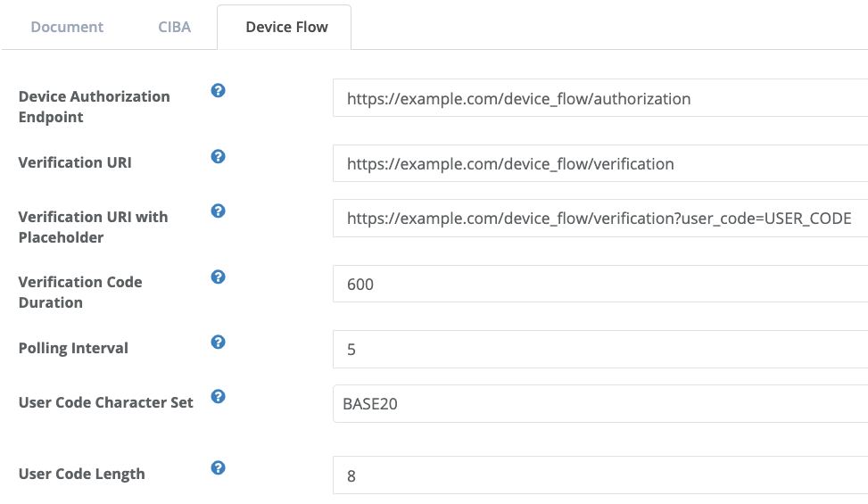This screenshot has width=868, height=504.
Task: Focus the Polling Interval input showing 5
Action: point(600,349)
